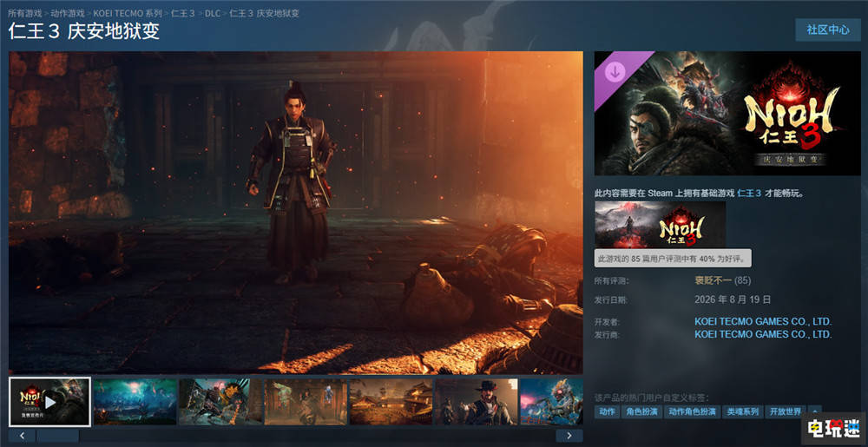868x447 pixels.
Task: Click the main screenshot of the samurai
Action: [296, 213]
